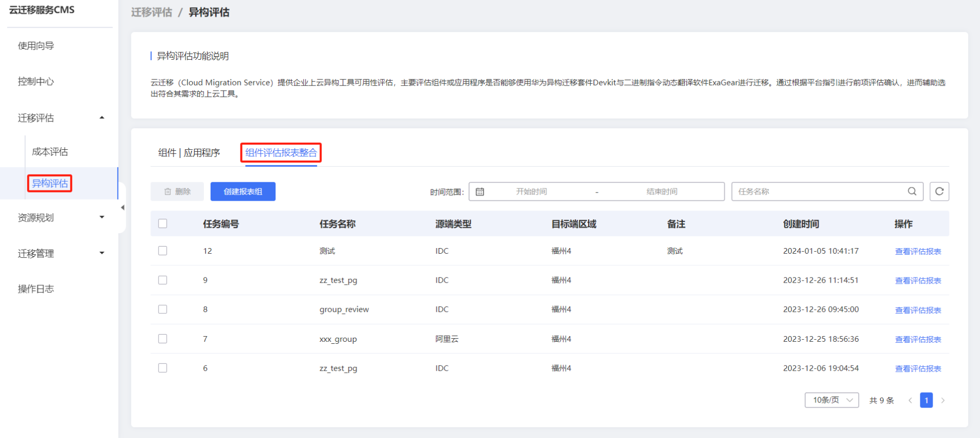Expand the 迁移管理 menu arrow
The width and height of the screenshot is (980, 438).
coord(102,253)
